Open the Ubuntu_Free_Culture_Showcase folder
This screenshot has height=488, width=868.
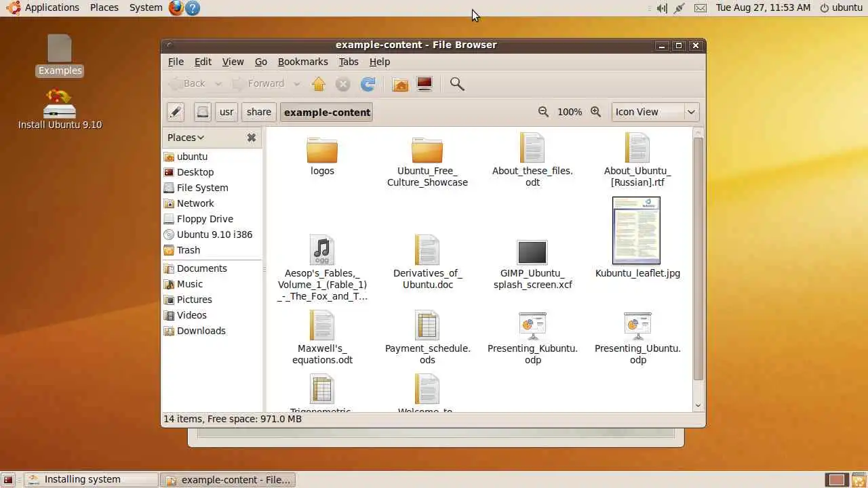pyautogui.click(x=427, y=150)
